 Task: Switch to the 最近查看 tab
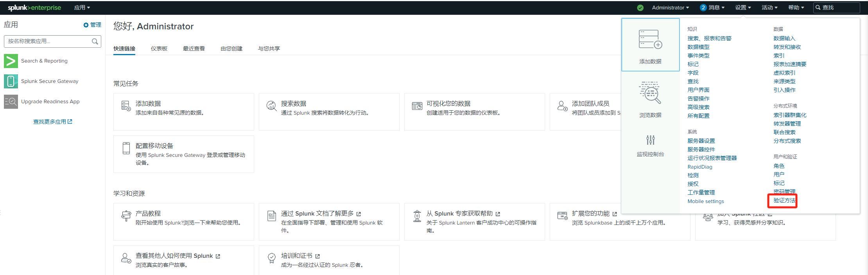[x=194, y=49]
